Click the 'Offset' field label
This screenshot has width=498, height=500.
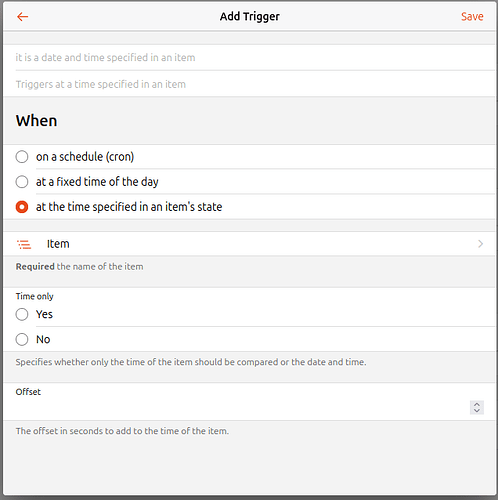click(x=28, y=392)
